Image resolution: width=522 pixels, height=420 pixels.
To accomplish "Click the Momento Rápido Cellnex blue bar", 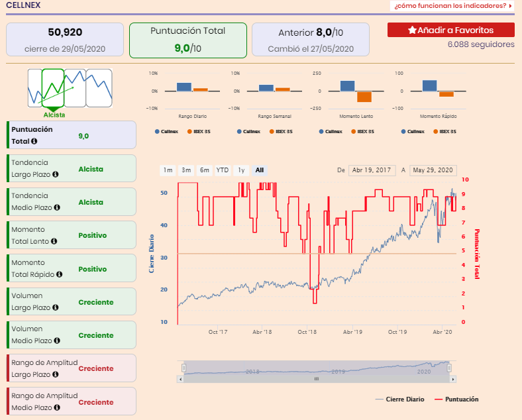I will coord(429,85).
